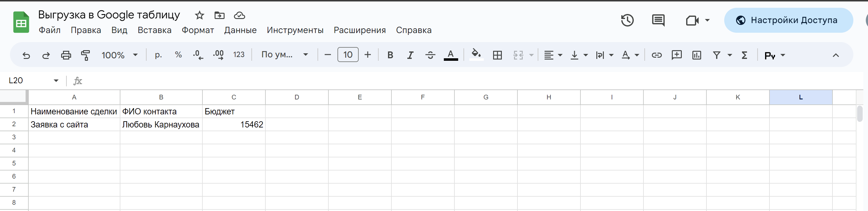Move document to folder icon
Screen dimensions: 868x211
coord(219,15)
